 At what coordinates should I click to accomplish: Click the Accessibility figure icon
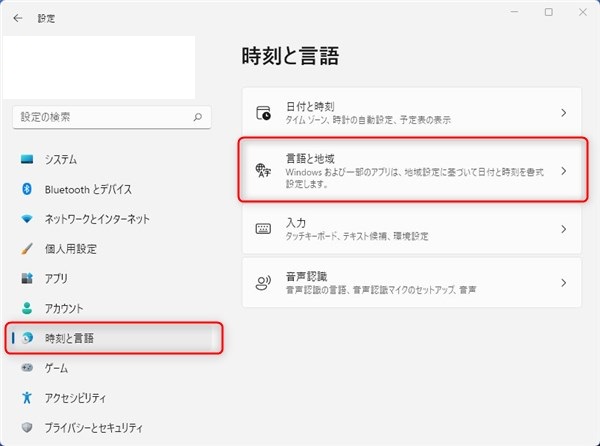point(27,398)
